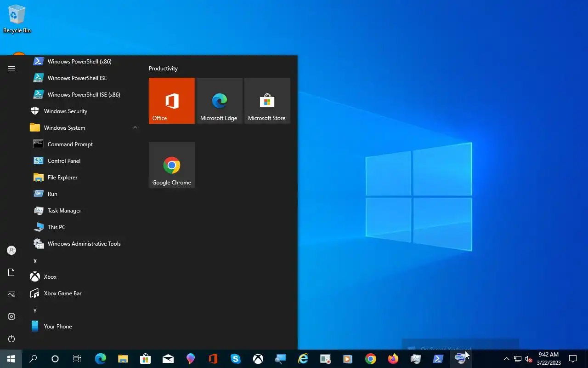The height and width of the screenshot is (368, 588).
Task: Open Windows Media Player on the taskbar
Action: (x=348, y=359)
